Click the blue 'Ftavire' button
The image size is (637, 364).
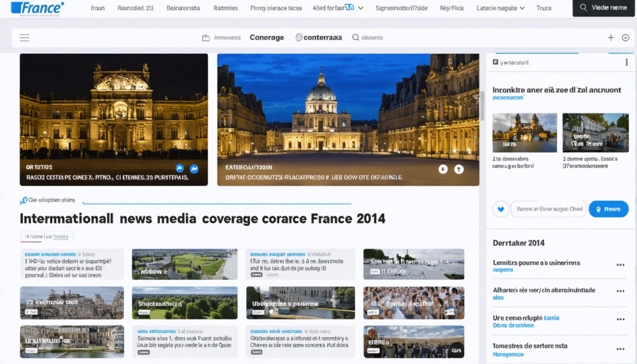608,209
